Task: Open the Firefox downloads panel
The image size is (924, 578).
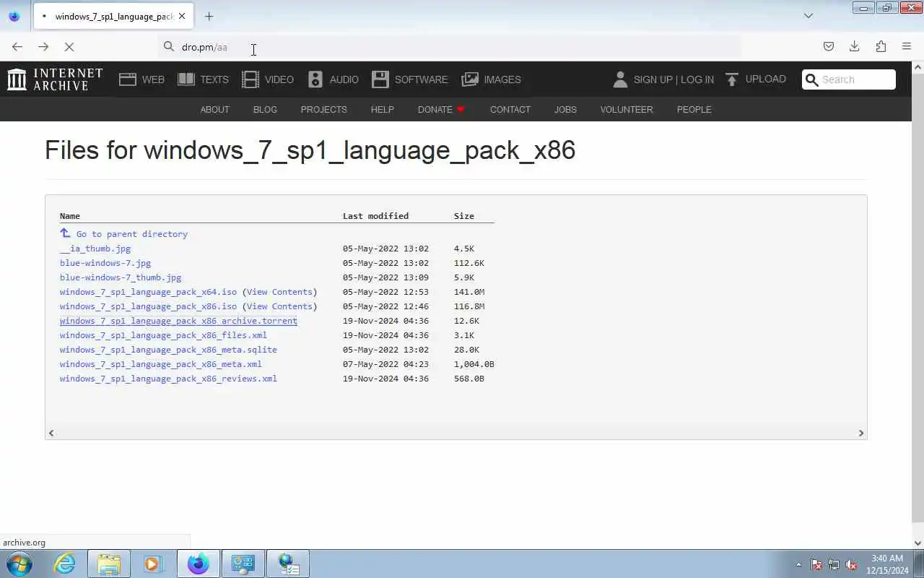Action: pos(855,47)
